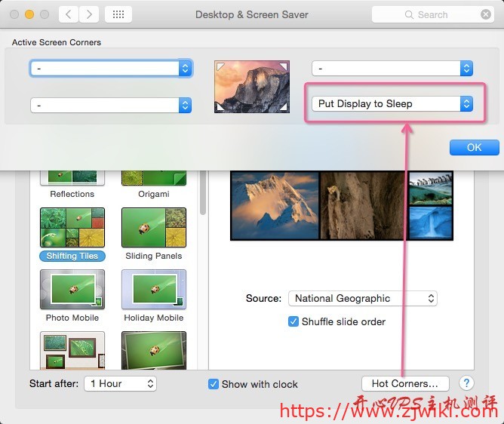Click inside the Search field
504x424 pixels.
pos(433,15)
